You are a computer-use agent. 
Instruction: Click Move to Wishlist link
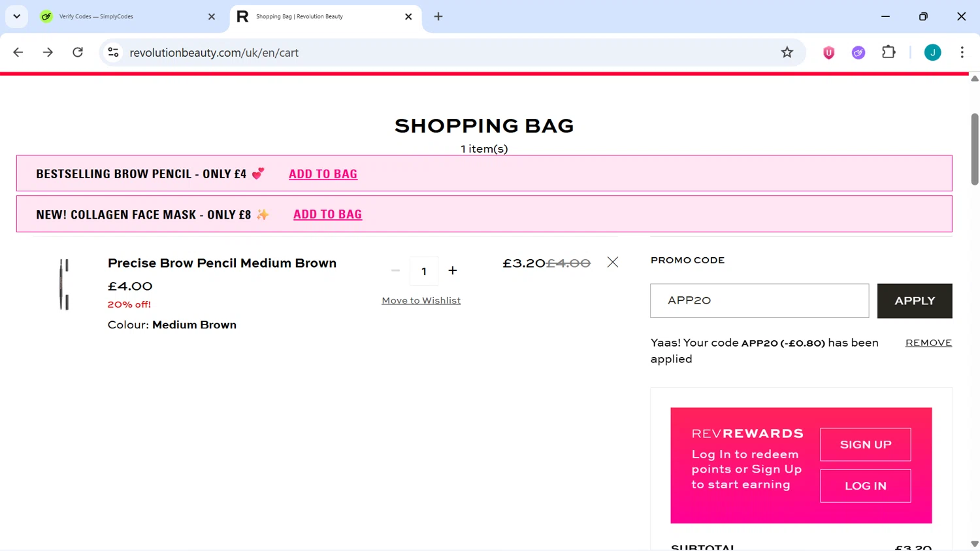(x=421, y=300)
